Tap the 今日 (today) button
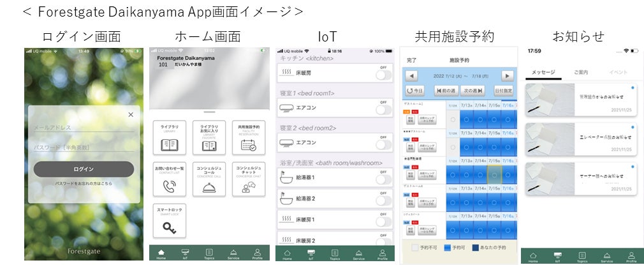644x265 pixels. (x=415, y=91)
